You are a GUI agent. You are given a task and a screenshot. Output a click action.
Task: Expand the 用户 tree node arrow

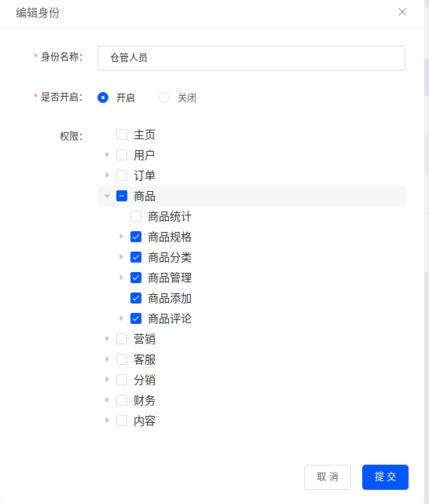coord(107,155)
